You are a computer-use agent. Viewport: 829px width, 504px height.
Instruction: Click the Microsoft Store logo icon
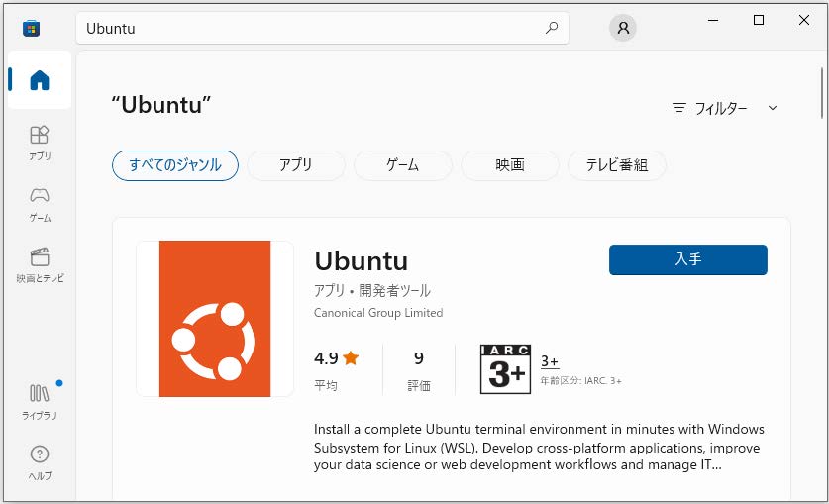pos(31,28)
